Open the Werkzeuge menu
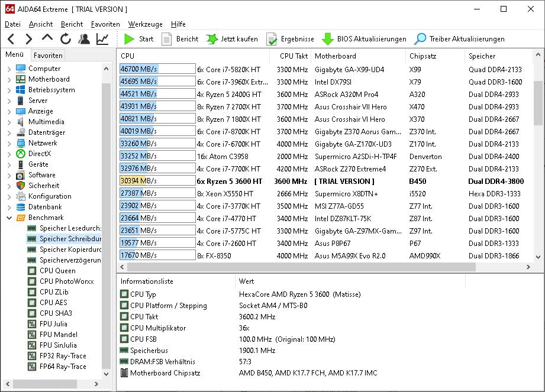545x392 pixels. pyautogui.click(x=146, y=24)
